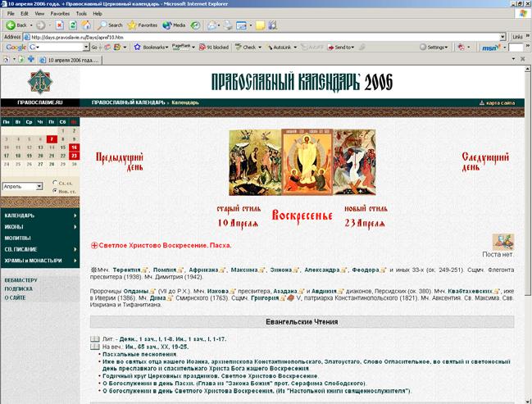Click icon next to Терентия name
Viewport: 532px width, 404px height.
tap(144, 270)
